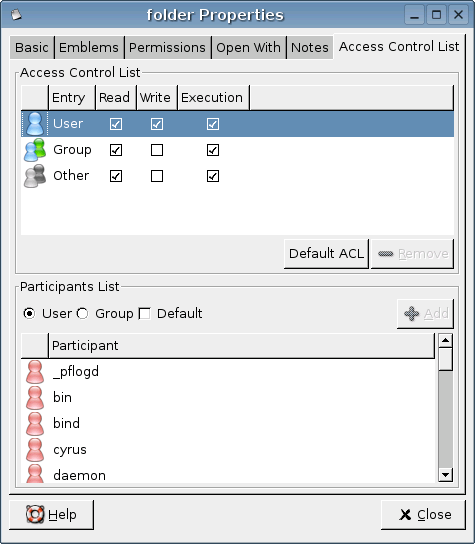Select the Group radio button
Image resolution: width=475 pixels, height=544 pixels.
83,314
